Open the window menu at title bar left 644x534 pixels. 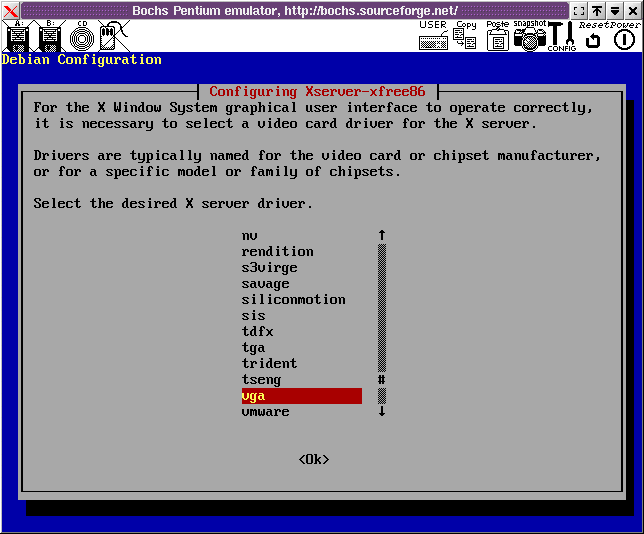(10, 10)
